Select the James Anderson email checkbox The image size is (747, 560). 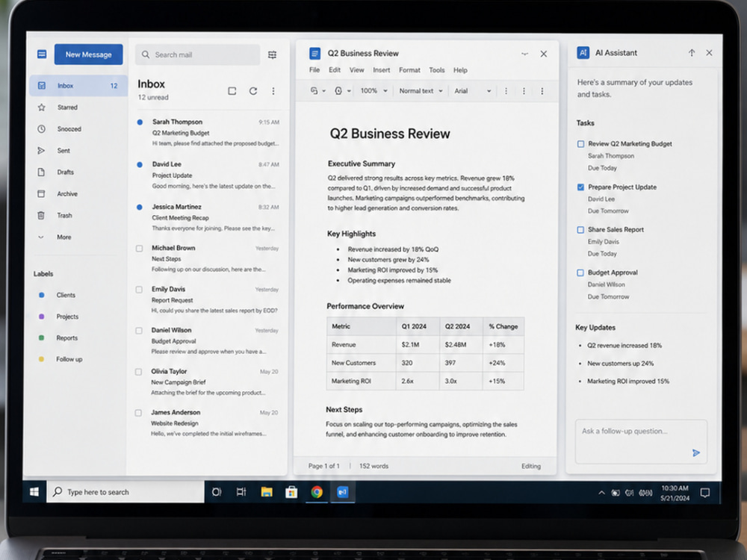pos(138,413)
